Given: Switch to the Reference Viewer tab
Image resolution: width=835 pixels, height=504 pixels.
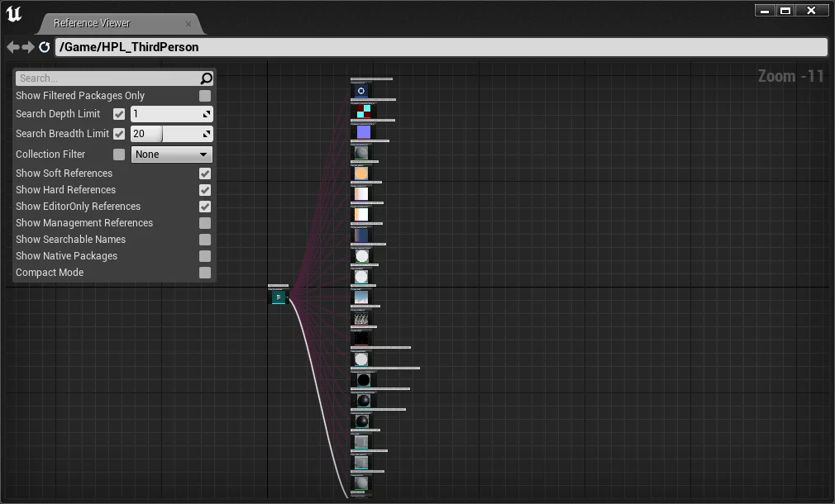Looking at the screenshot, I should pos(93,23).
